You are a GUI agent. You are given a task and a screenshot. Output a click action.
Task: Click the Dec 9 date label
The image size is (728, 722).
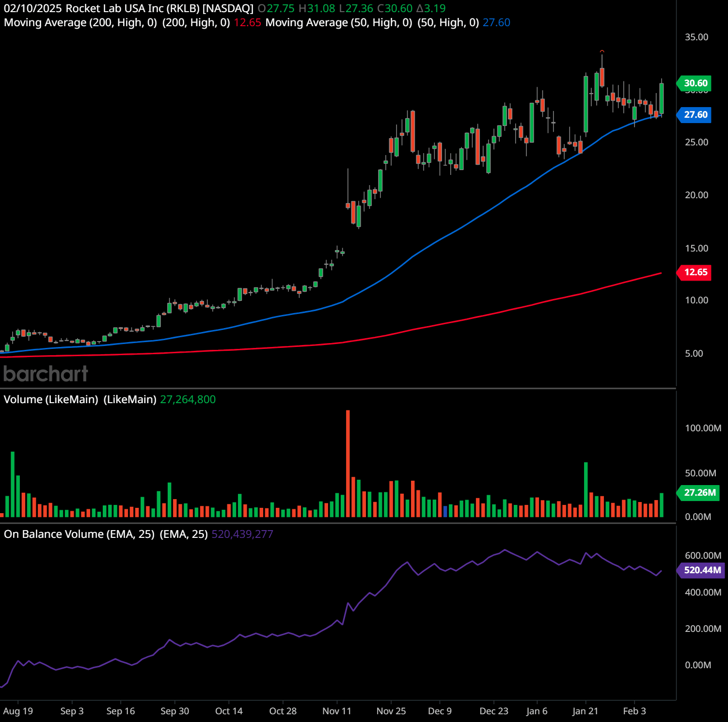440,711
